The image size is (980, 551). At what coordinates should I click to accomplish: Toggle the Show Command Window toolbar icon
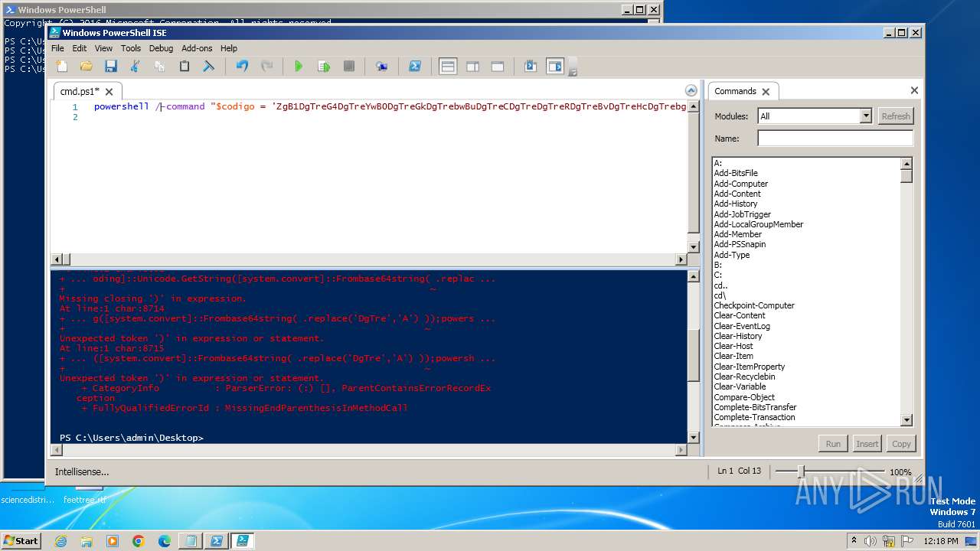click(530, 67)
